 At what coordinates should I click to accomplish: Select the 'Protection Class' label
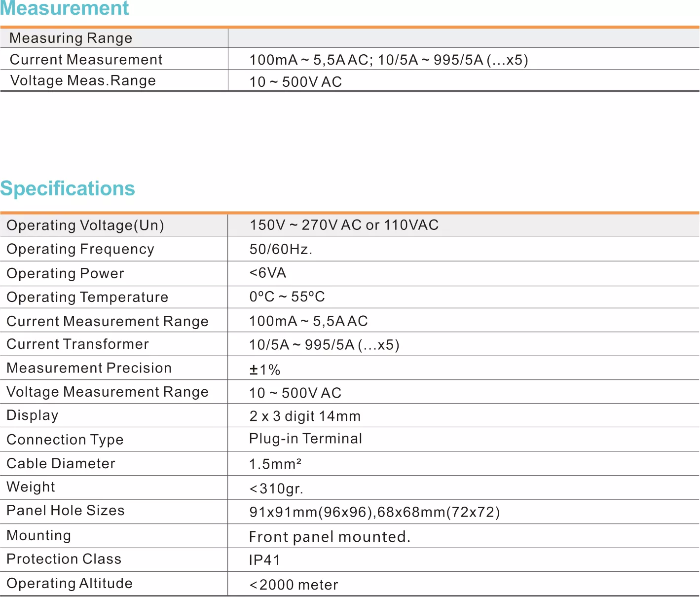point(64,560)
